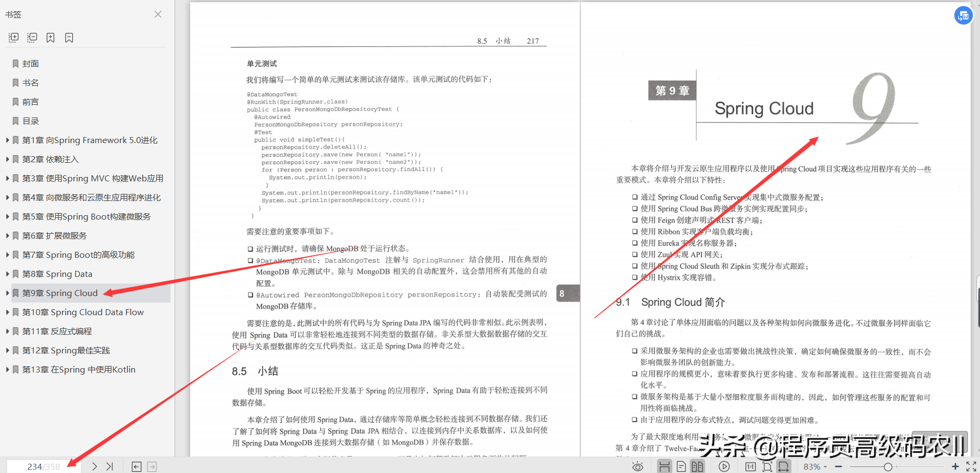
Task: Click the collapse all bookmarks icon
Action: 32,37
